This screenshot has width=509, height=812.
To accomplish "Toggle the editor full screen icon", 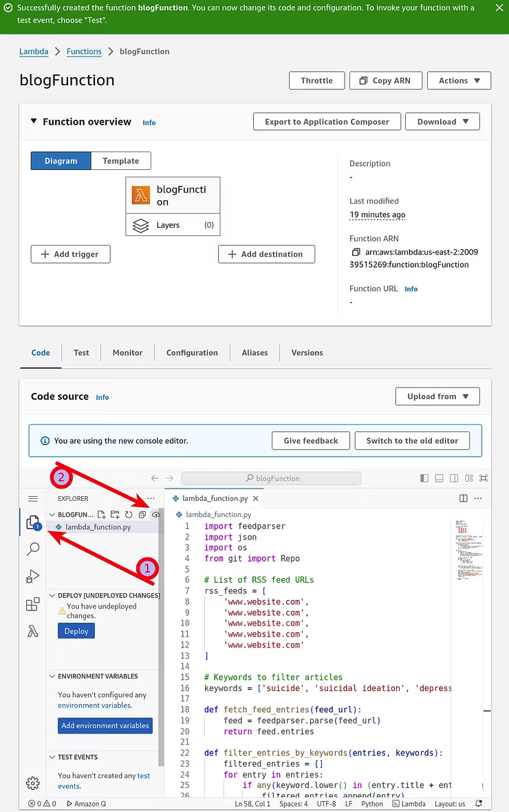I will pyautogui.click(x=484, y=478).
